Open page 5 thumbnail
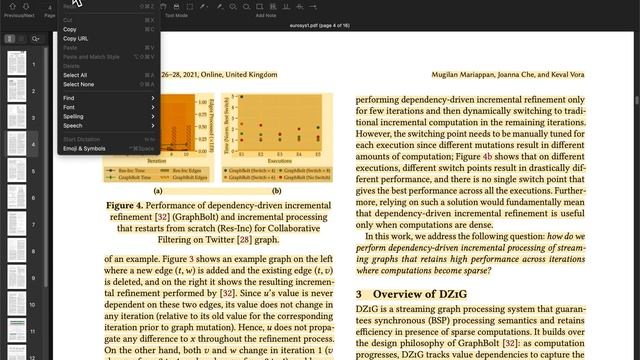Screen dimensions: 640x360 17,170
